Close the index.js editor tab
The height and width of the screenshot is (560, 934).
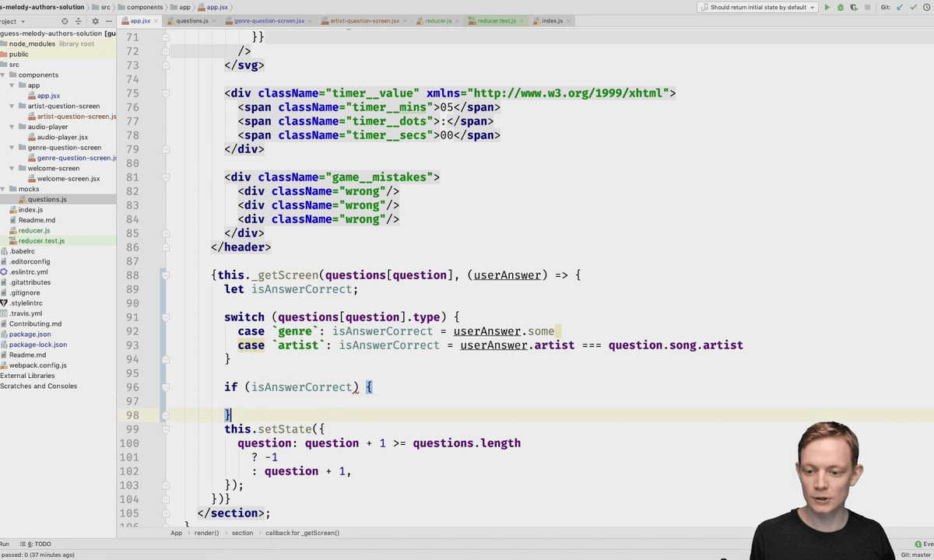pyautogui.click(x=570, y=21)
